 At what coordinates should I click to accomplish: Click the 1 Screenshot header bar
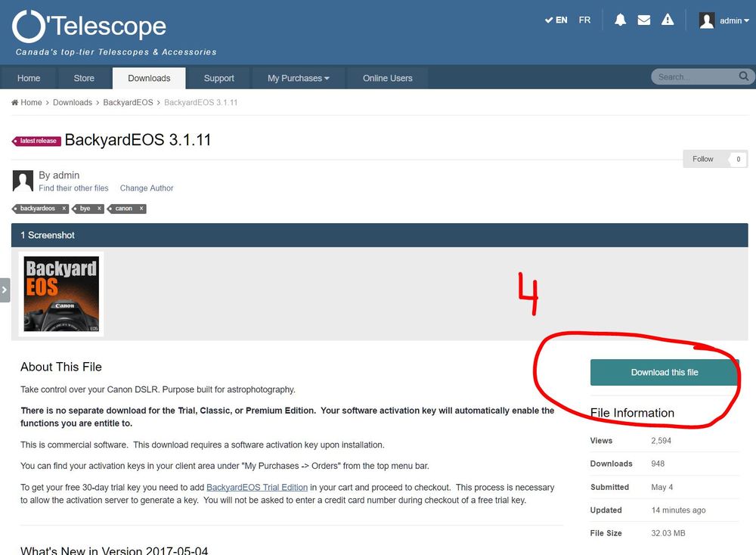pyautogui.click(x=380, y=235)
